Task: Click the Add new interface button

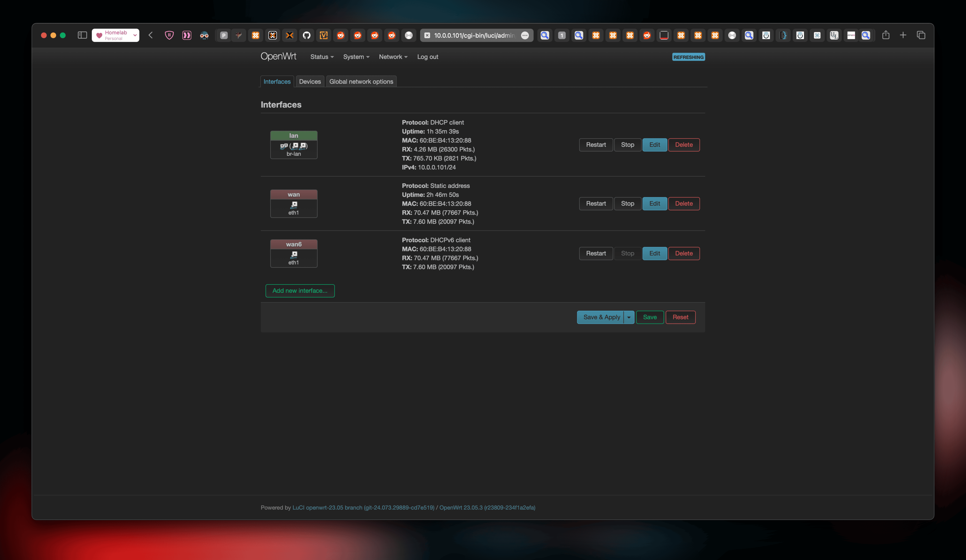Action: tap(300, 291)
